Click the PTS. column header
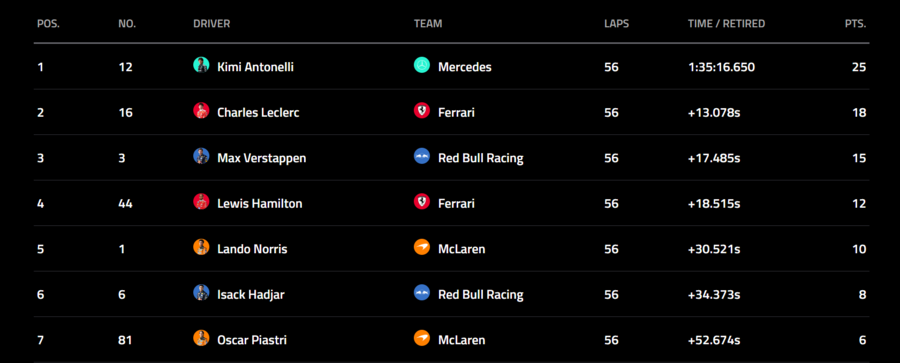 (x=855, y=24)
